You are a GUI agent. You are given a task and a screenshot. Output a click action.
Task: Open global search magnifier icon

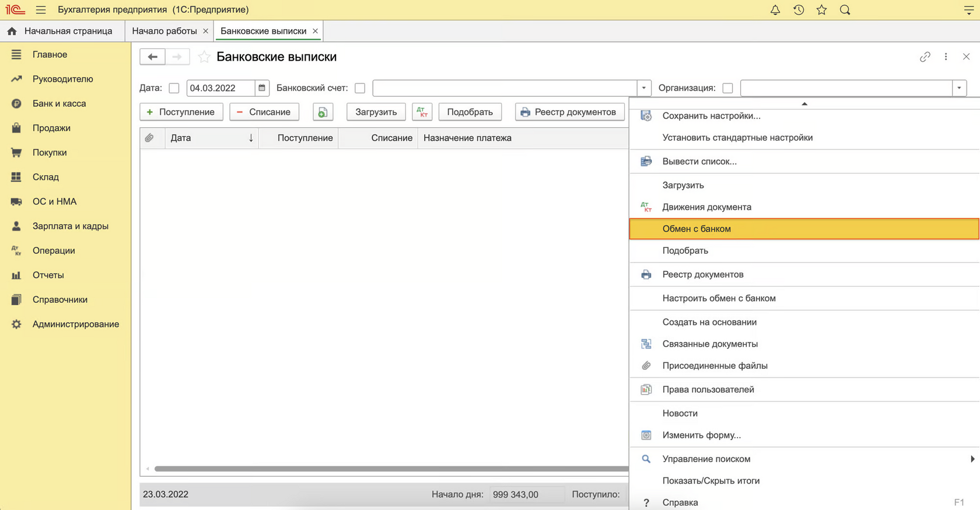[845, 10]
